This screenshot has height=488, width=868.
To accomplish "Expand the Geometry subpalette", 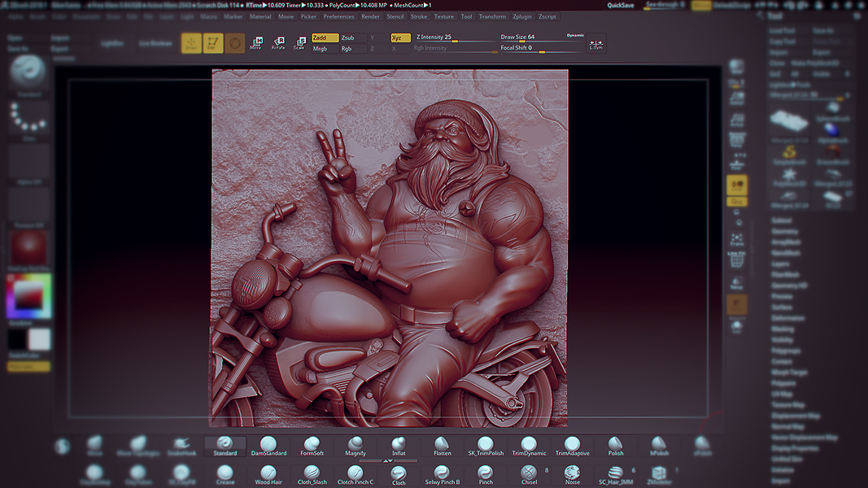I will pyautogui.click(x=785, y=231).
